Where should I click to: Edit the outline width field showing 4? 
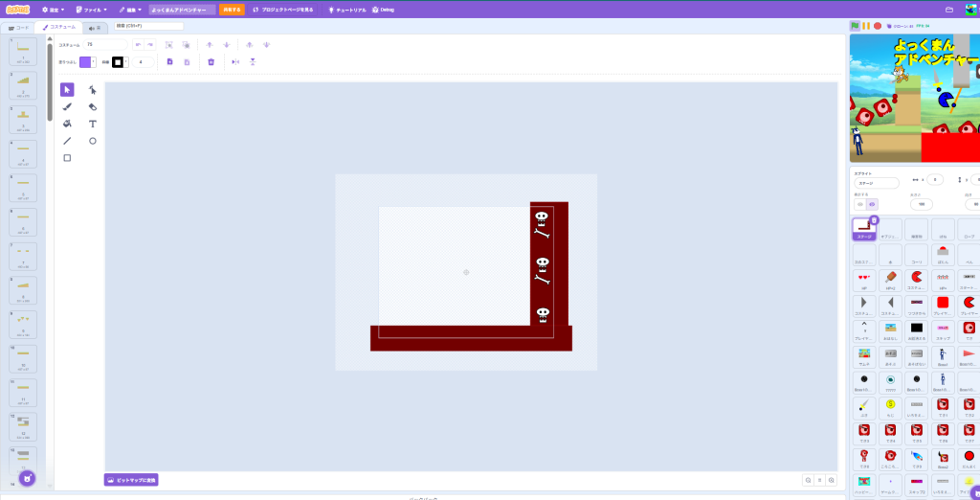[x=143, y=62]
